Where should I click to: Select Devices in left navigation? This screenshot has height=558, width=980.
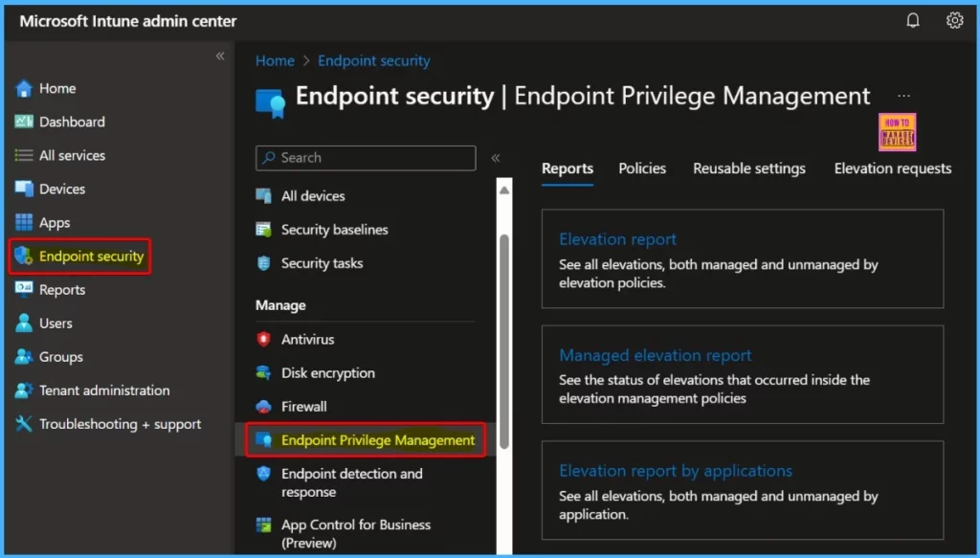point(62,189)
